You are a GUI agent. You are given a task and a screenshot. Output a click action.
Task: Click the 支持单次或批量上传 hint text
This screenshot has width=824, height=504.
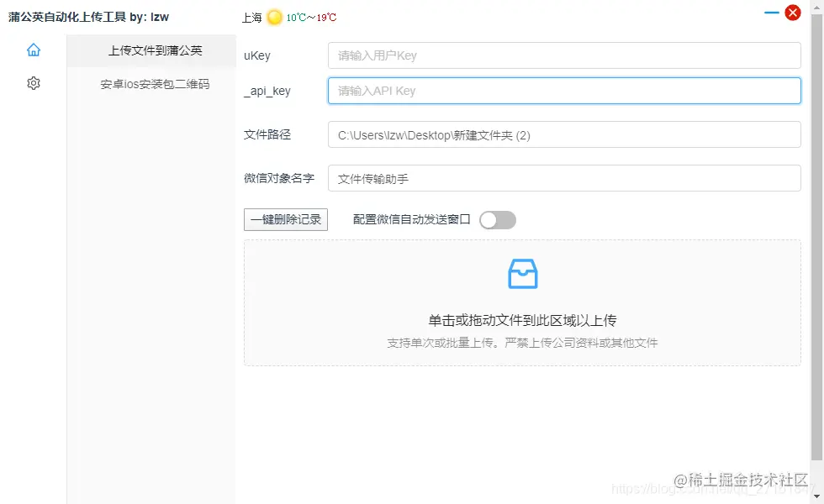tap(522, 342)
